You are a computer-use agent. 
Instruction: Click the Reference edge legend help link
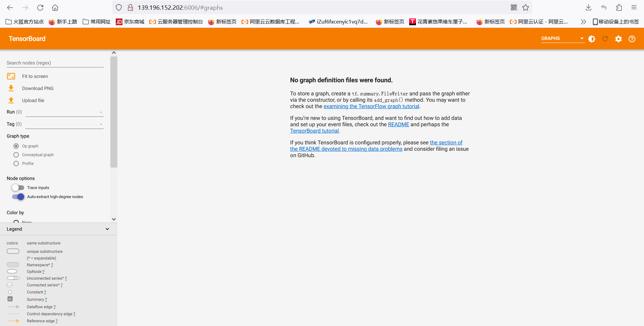coord(56,321)
